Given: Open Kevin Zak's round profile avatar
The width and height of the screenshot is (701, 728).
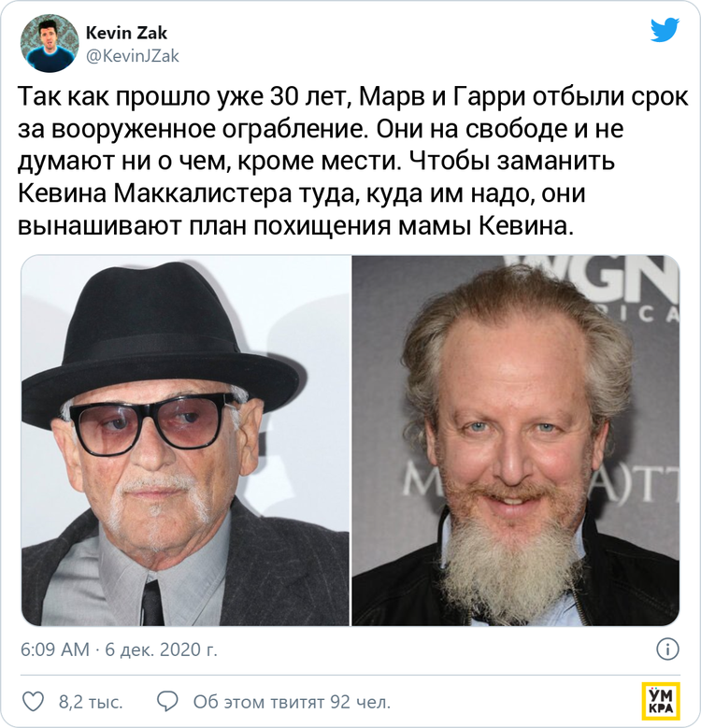Looking at the screenshot, I should (x=50, y=43).
